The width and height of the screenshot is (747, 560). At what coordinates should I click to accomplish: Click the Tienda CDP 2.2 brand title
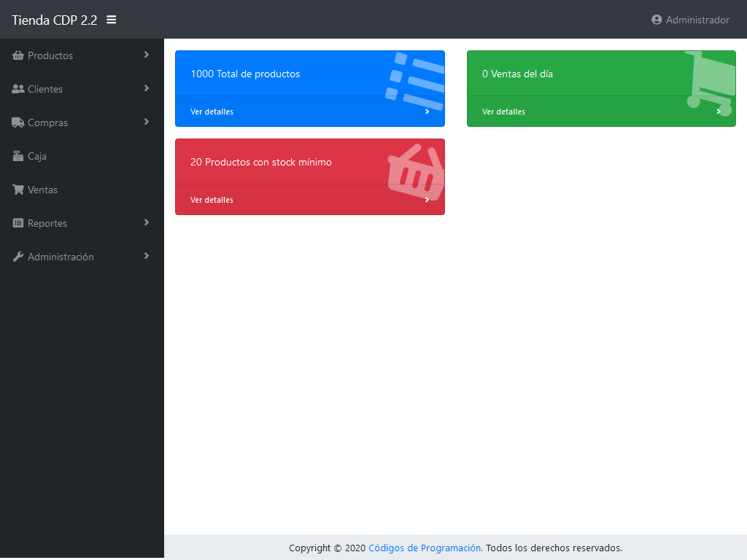(54, 20)
